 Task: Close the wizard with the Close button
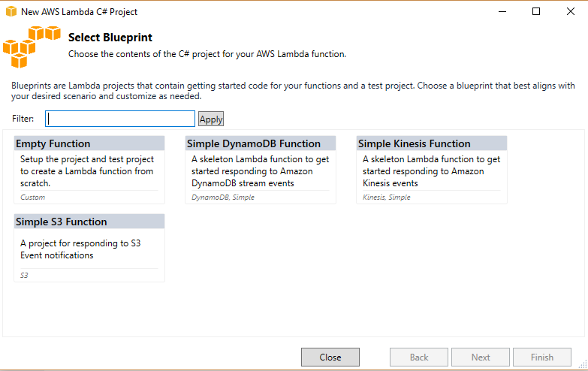(x=330, y=357)
